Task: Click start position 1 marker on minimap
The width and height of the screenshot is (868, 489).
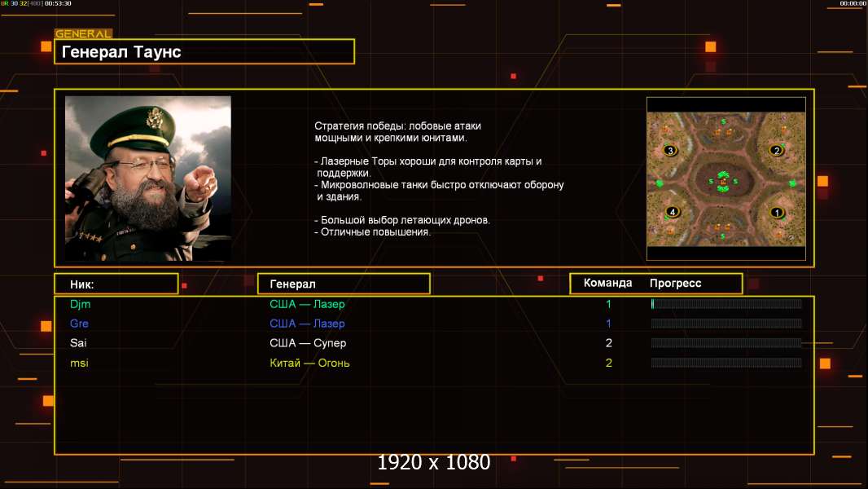Action: pyautogui.click(x=777, y=213)
